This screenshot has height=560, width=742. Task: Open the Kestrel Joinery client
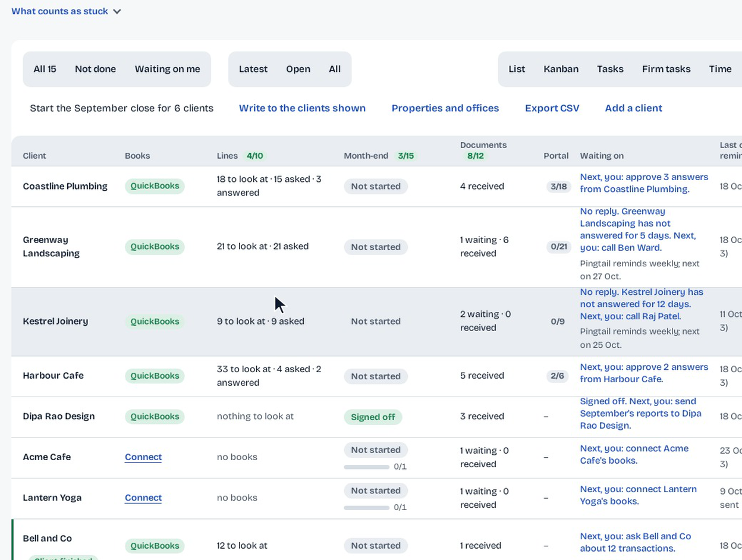(55, 322)
